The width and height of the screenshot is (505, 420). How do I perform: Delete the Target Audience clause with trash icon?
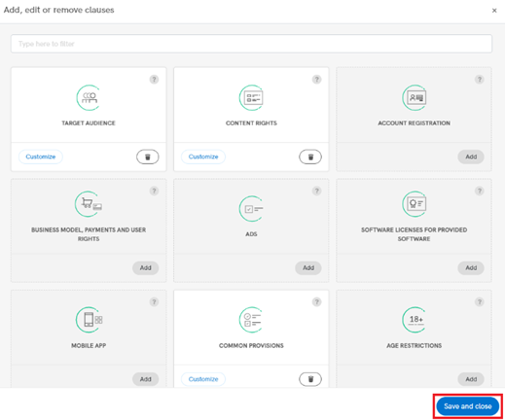(x=148, y=157)
